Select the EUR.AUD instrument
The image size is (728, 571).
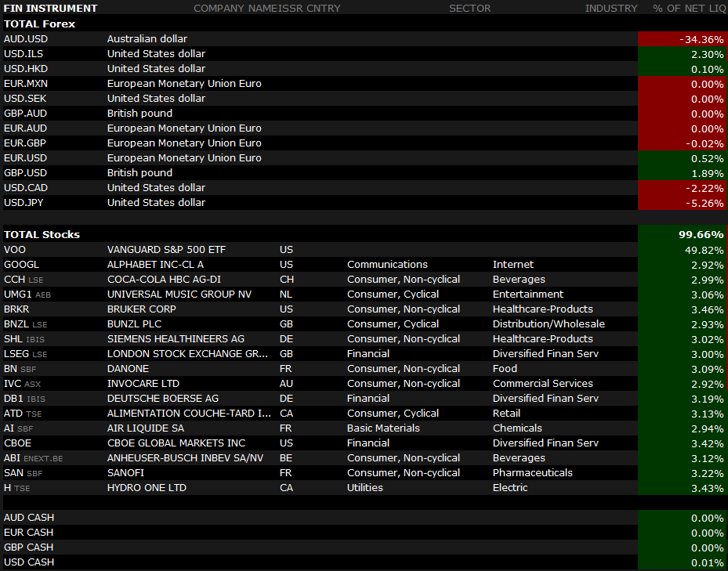(x=26, y=128)
